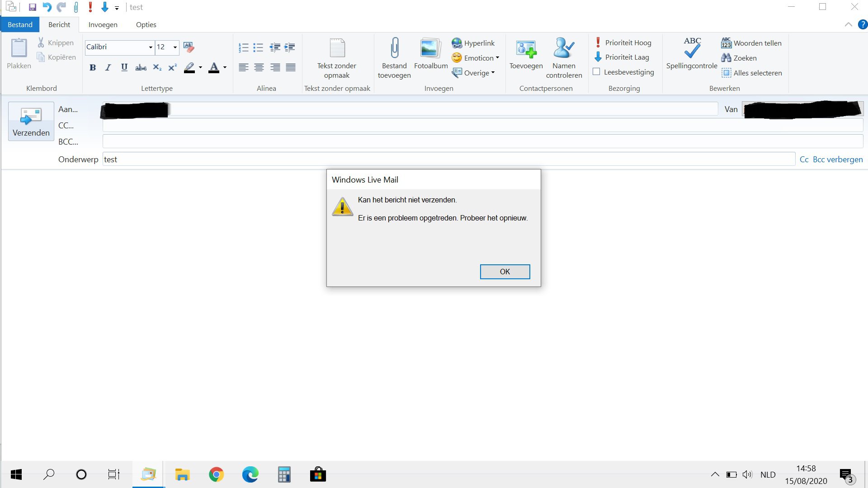Open the font size 12 dropdown
868x488 pixels.
[x=175, y=47]
